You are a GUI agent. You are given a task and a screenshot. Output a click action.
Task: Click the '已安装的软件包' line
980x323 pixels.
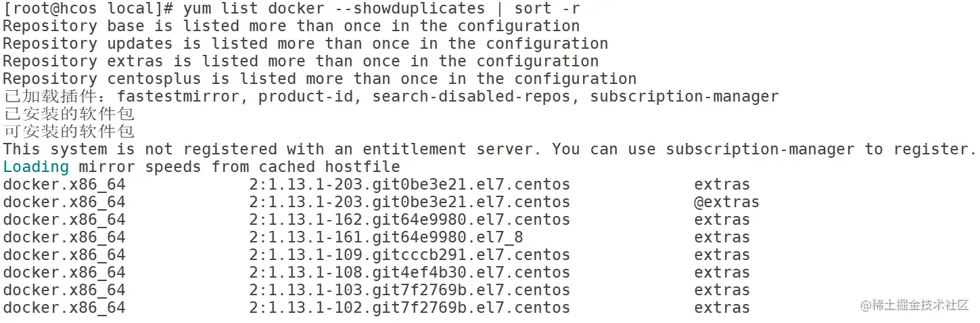[x=69, y=114]
